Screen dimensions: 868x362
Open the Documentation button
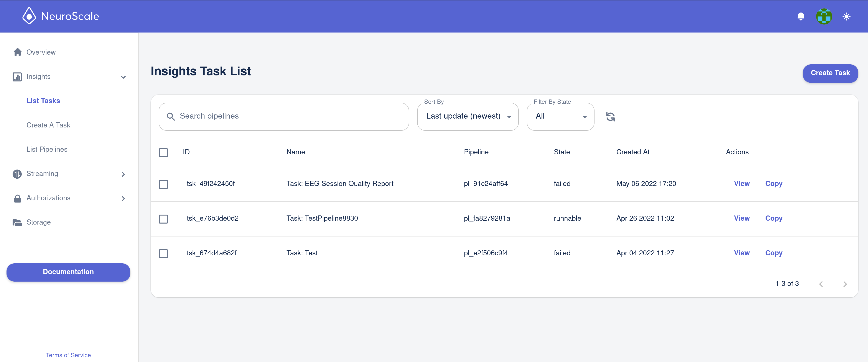(x=68, y=272)
